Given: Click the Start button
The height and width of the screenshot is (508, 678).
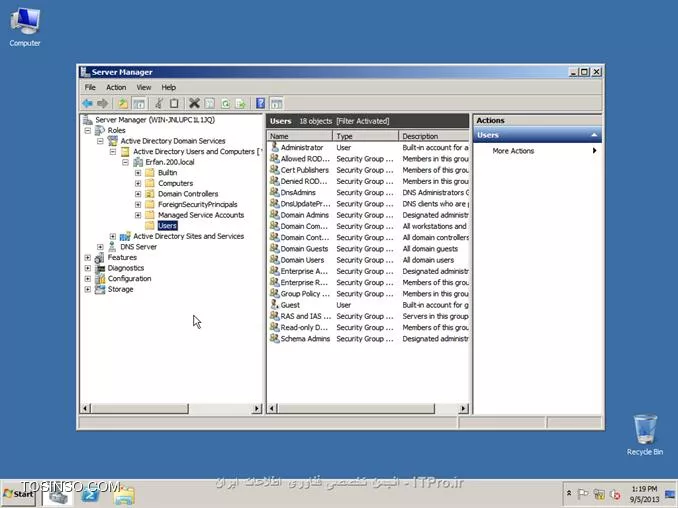Looking at the screenshot, I should [18, 494].
